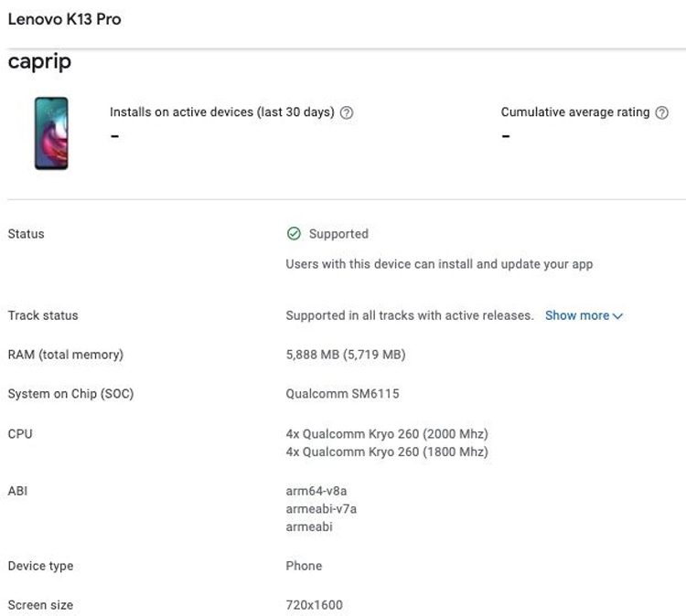Image resolution: width=686 pixels, height=616 pixels.
Task: Click the arm64-v8a ABI entry
Action: click(316, 492)
